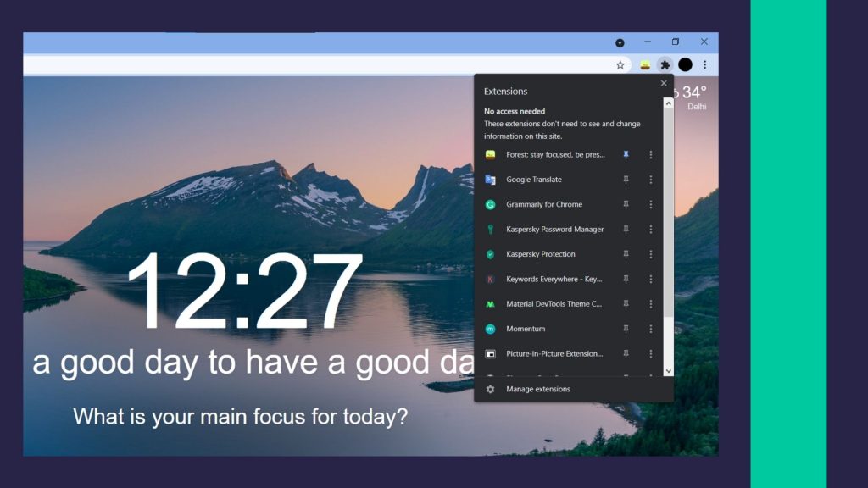Click the Extensions puzzle icon in toolbar
This screenshot has height=488, width=868.
pos(665,65)
